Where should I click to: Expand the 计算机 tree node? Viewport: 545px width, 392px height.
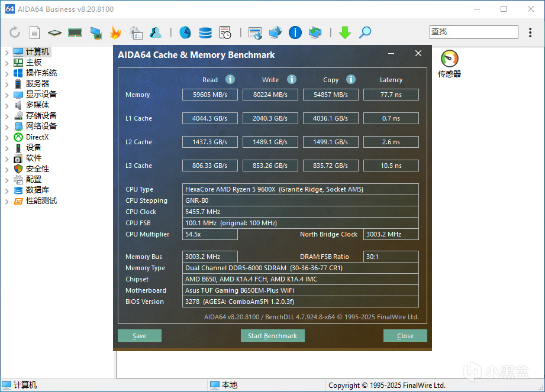point(7,53)
